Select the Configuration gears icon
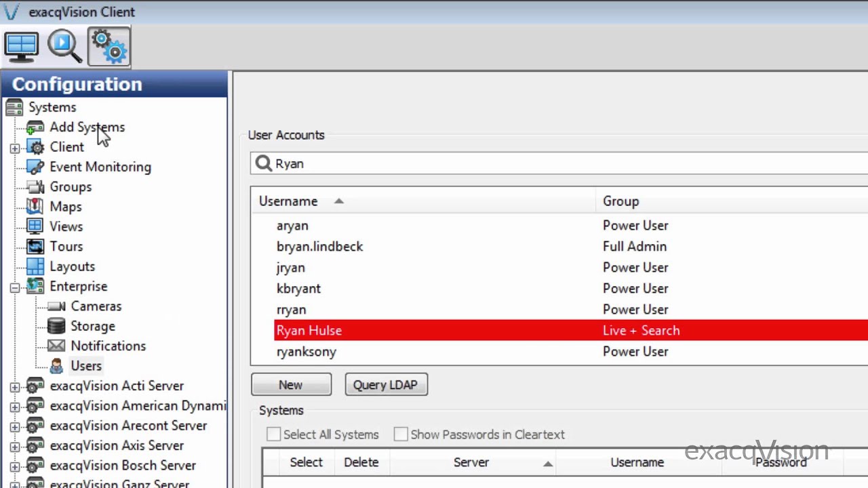The width and height of the screenshot is (868, 488). point(109,47)
